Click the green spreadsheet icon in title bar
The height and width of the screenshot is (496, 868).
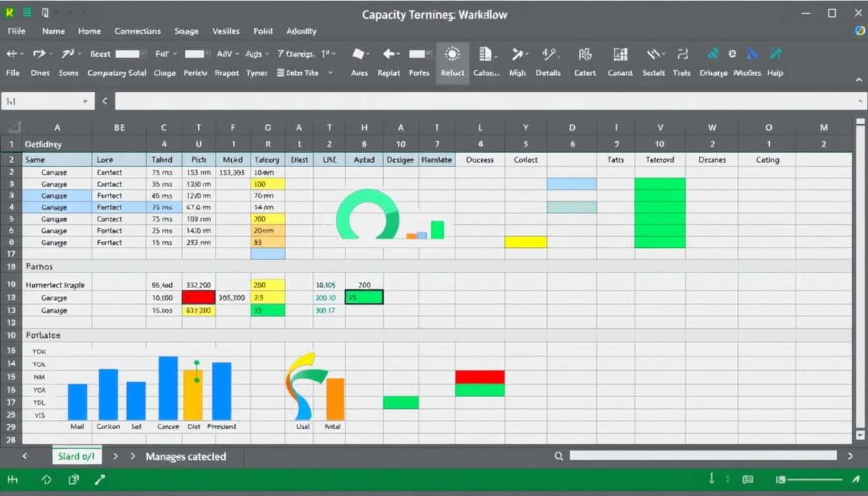point(27,13)
